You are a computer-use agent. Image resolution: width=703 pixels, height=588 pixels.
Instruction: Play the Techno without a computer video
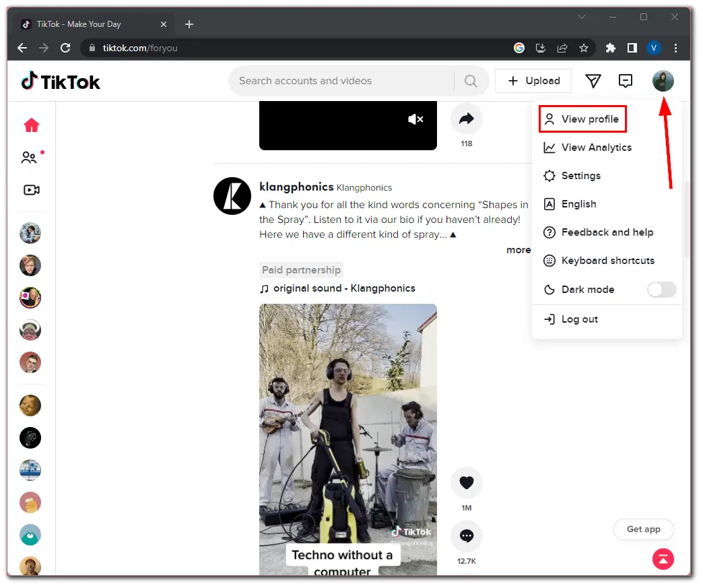coord(348,440)
